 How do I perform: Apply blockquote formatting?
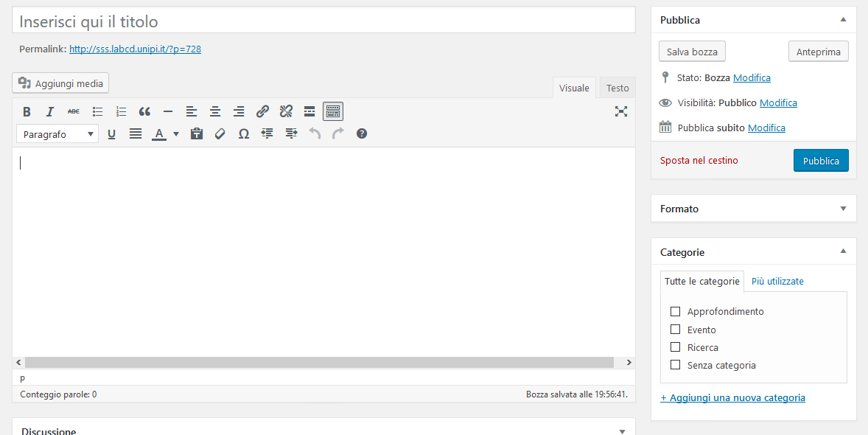click(x=144, y=111)
